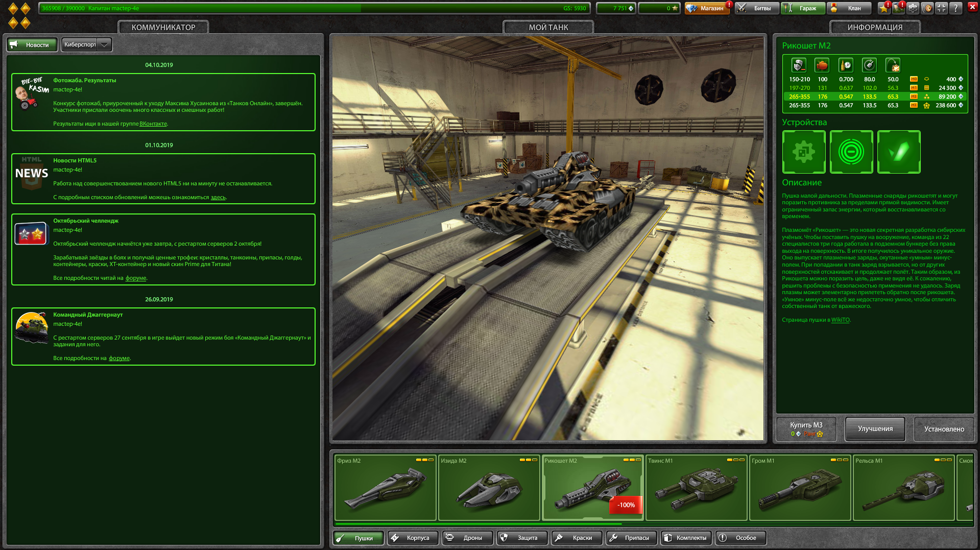
Task: Click the Купить М3 buy button
Action: click(806, 429)
